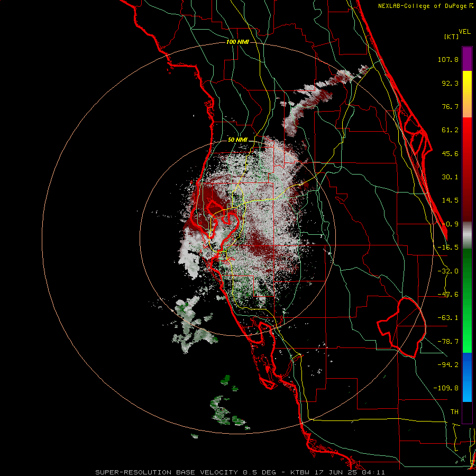Click the -63.1 value on the velocity scale
The width and height of the screenshot is (476, 476).
pos(448,318)
